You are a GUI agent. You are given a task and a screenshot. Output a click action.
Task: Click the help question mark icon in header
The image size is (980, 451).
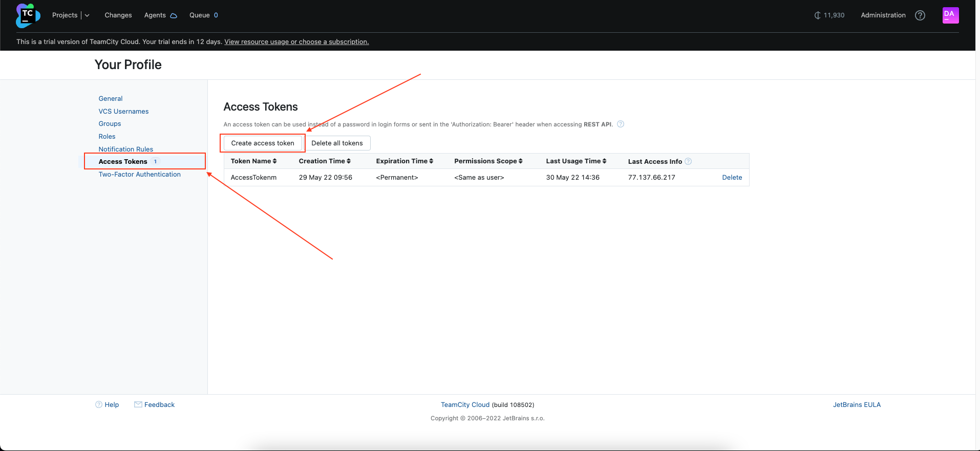(920, 15)
